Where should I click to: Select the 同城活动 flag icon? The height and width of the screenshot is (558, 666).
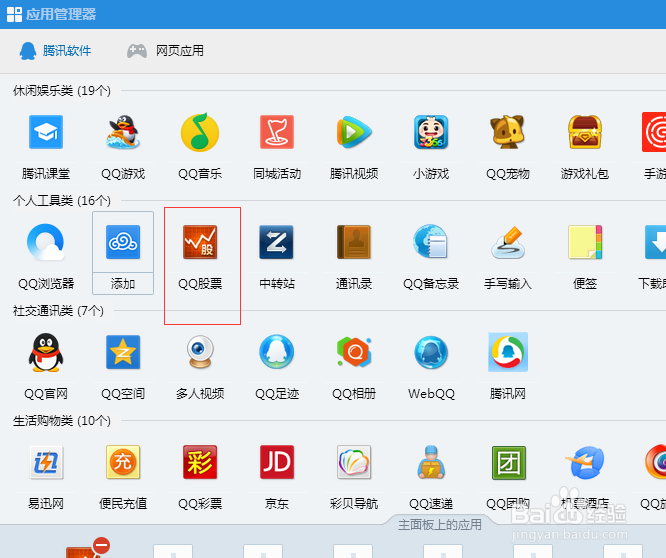point(277,132)
